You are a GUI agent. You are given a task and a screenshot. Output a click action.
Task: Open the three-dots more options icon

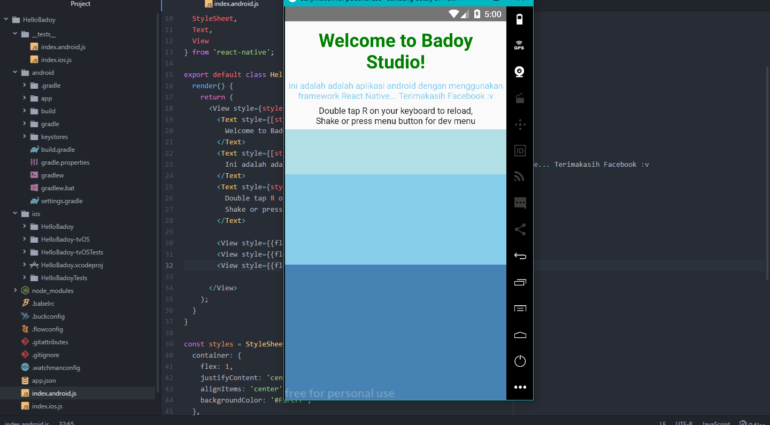point(519,386)
